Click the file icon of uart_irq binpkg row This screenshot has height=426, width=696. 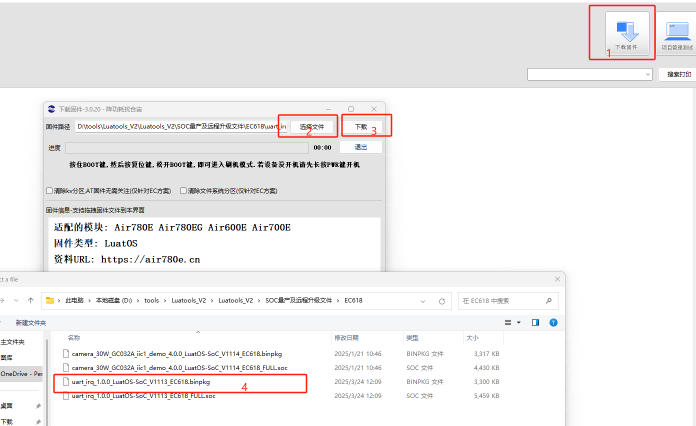(66, 382)
